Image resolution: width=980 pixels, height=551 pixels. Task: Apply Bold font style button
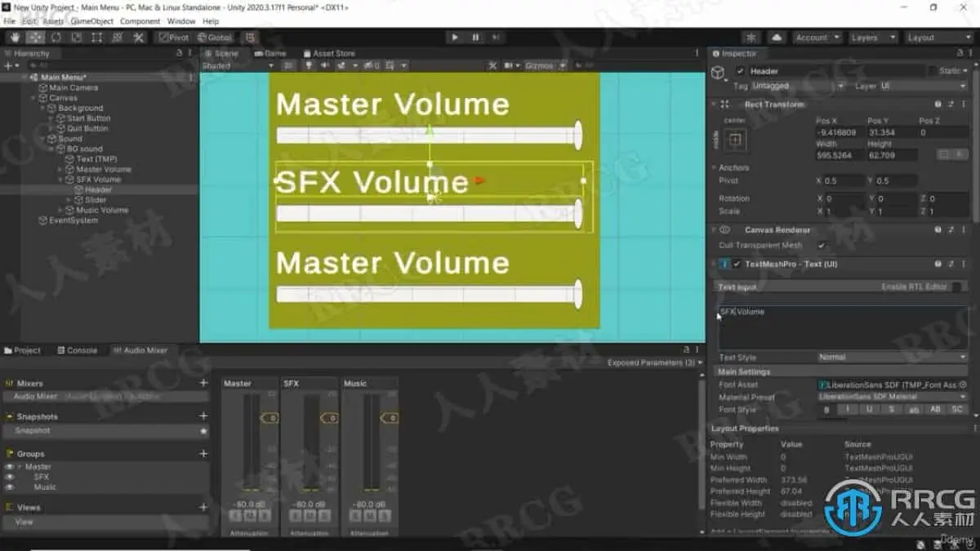click(x=826, y=409)
